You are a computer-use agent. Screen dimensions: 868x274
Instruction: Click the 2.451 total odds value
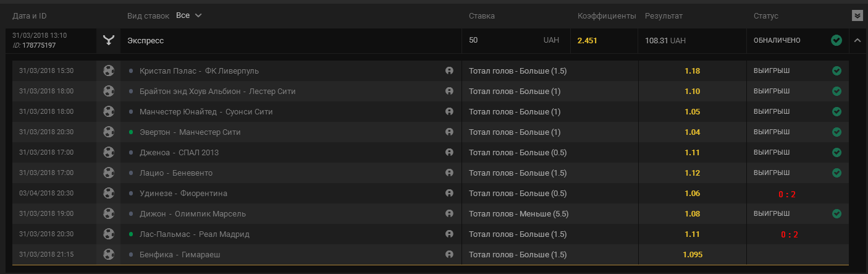(588, 41)
